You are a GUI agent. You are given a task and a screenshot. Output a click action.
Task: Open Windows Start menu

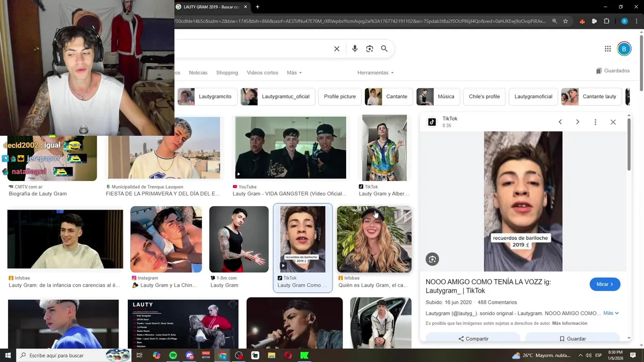pos(8,355)
